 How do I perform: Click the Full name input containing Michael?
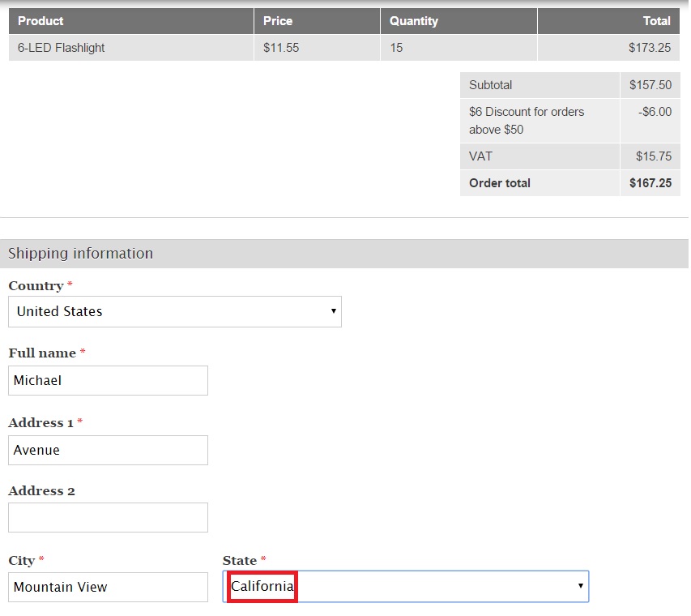(108, 380)
